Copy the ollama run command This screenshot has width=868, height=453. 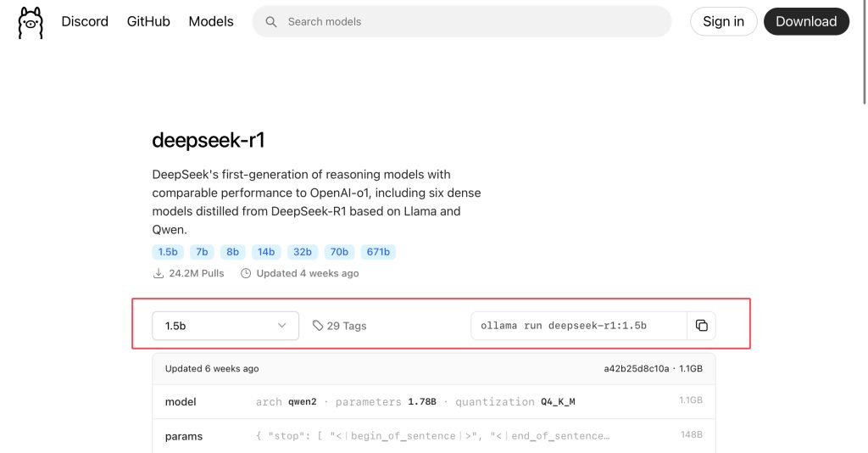tap(702, 326)
